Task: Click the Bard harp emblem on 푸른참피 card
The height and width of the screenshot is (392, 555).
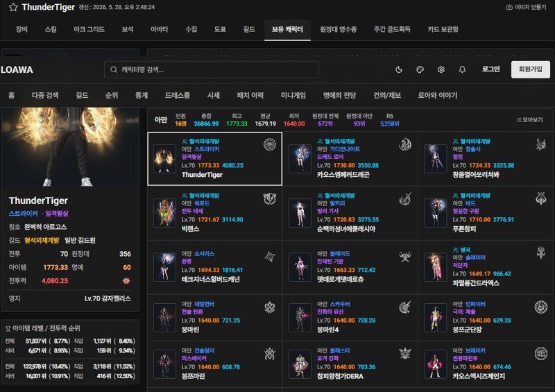Action: pyautogui.click(x=541, y=198)
